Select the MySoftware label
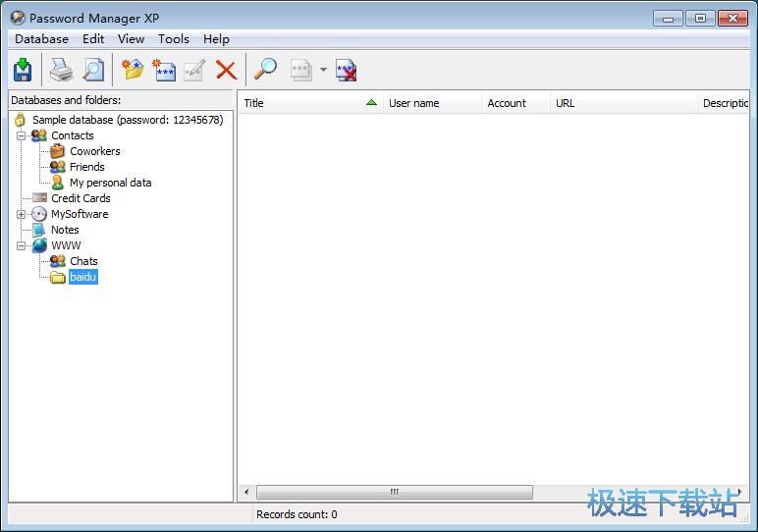Viewport: 758px width, 532px height. (80, 214)
